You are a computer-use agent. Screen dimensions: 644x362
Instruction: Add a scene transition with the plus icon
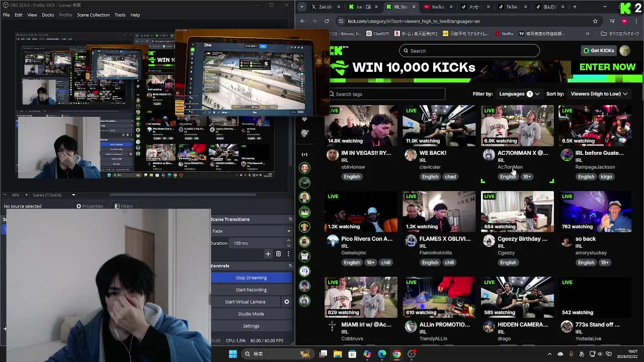coord(268,254)
